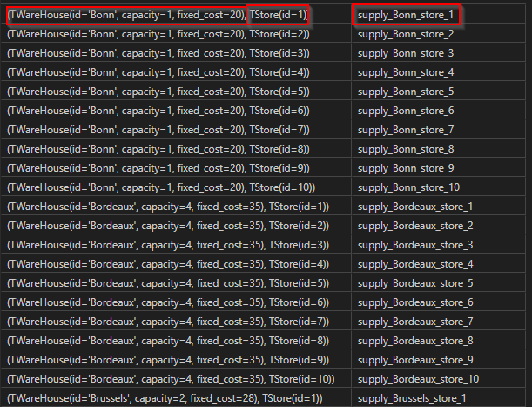Click key cell for Bordeaux with TStore(id=7)
The width and height of the screenshot is (532, 407).
pyautogui.click(x=176, y=322)
